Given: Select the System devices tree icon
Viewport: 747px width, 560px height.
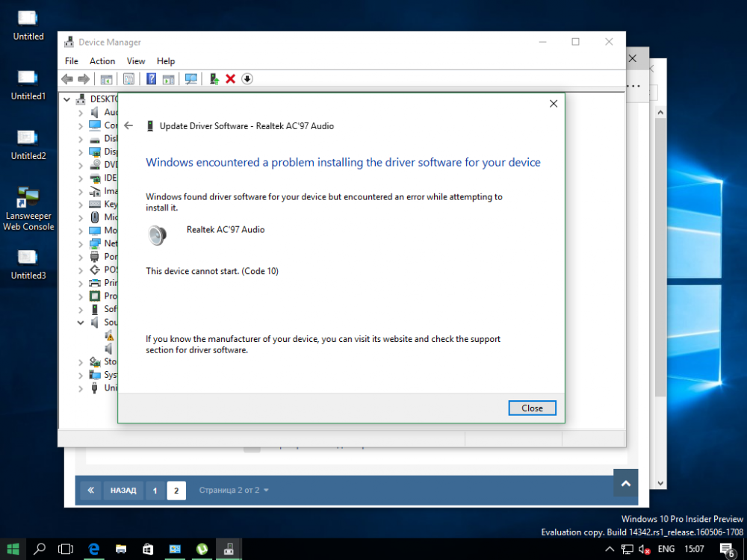Looking at the screenshot, I should point(95,375).
